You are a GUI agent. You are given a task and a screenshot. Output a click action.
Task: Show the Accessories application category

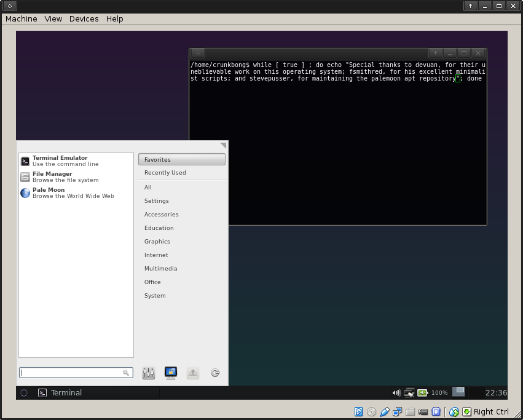pyautogui.click(x=161, y=215)
